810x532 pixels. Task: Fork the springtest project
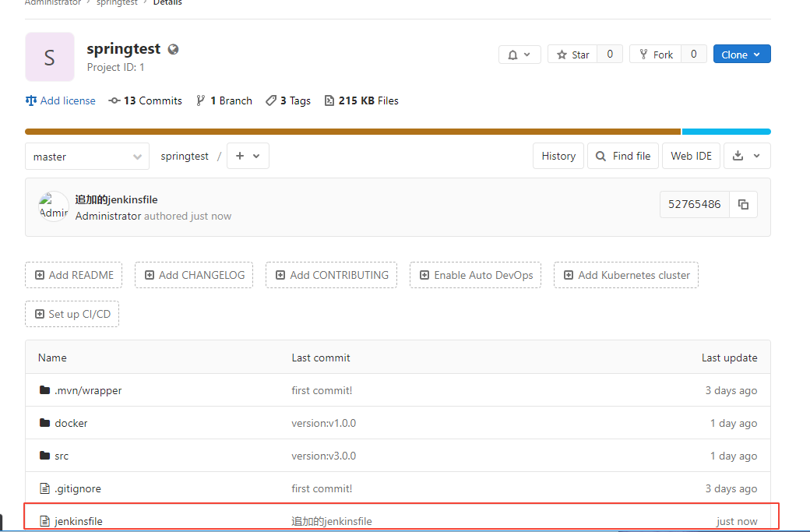pyautogui.click(x=656, y=55)
